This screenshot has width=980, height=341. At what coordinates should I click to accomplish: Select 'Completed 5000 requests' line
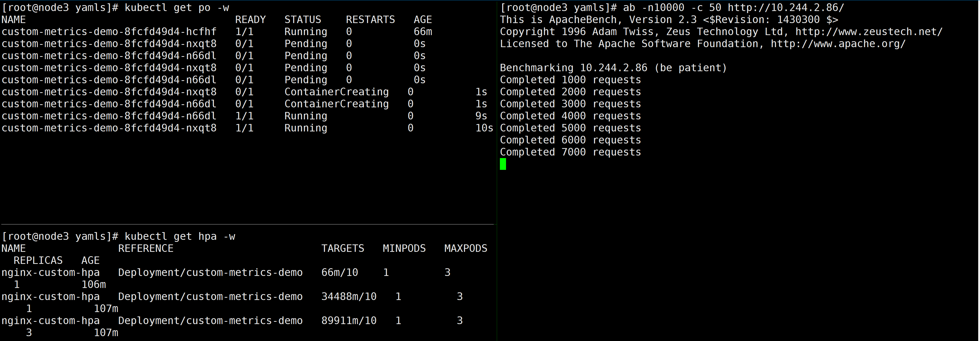(571, 128)
